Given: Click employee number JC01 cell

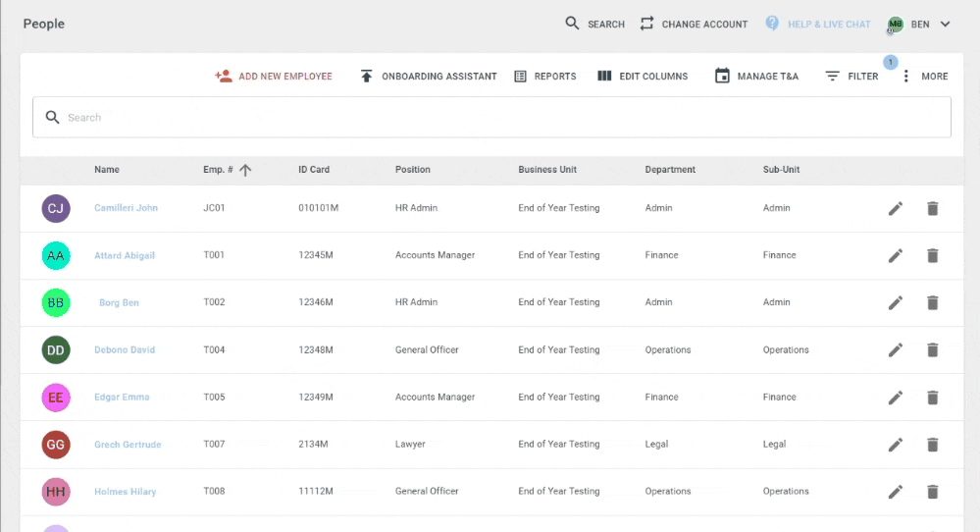Looking at the screenshot, I should [214, 207].
